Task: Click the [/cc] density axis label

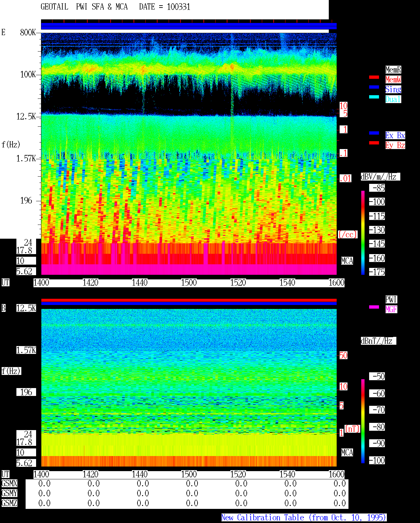Action: pos(348,235)
